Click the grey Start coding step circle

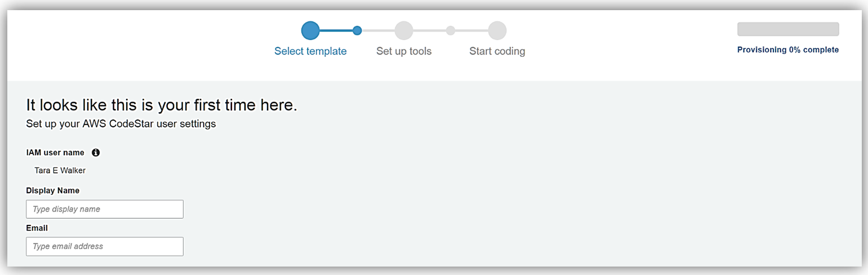(497, 30)
